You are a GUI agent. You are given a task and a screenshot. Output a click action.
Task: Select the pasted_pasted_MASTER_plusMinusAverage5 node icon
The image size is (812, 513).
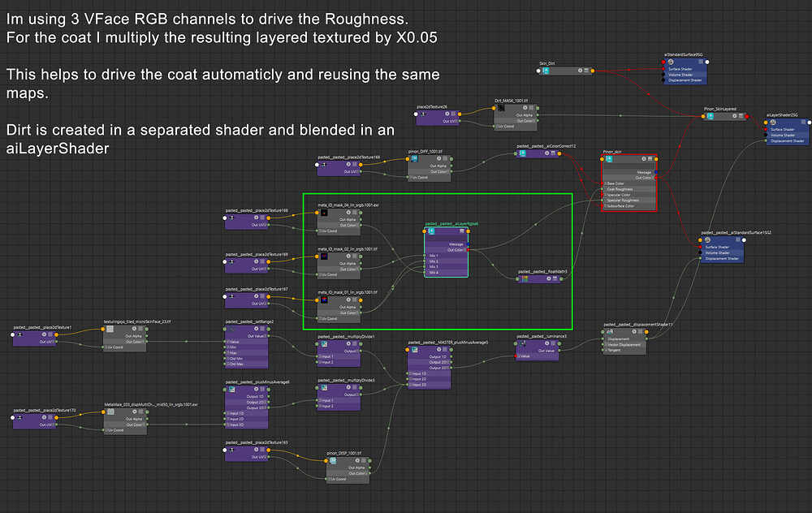click(415, 350)
